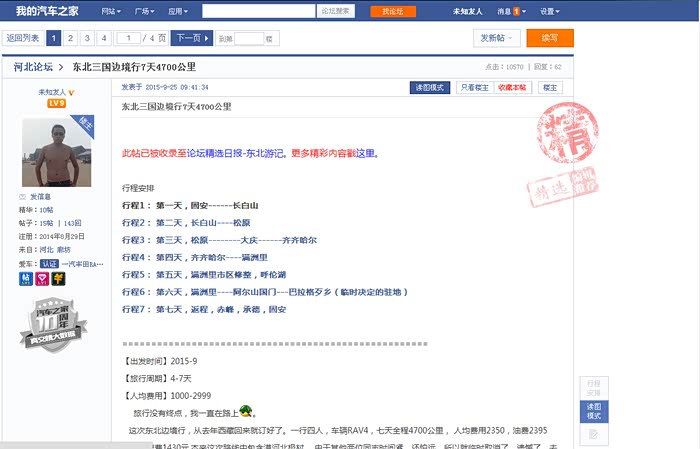Viewport: 700px width, 449px height.
Task: Click the note icon in floating sidebar
Action: pos(593,434)
